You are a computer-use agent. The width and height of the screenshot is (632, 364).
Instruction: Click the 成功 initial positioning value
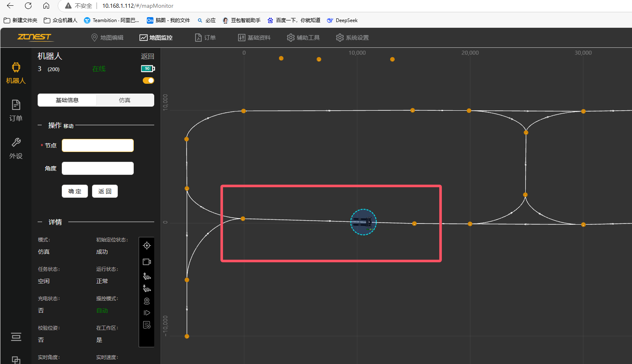point(102,252)
